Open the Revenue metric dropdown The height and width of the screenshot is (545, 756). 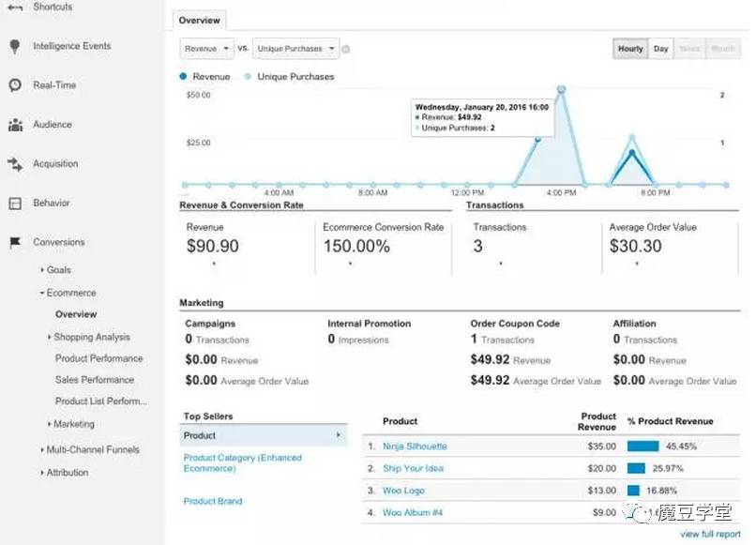[x=207, y=49]
